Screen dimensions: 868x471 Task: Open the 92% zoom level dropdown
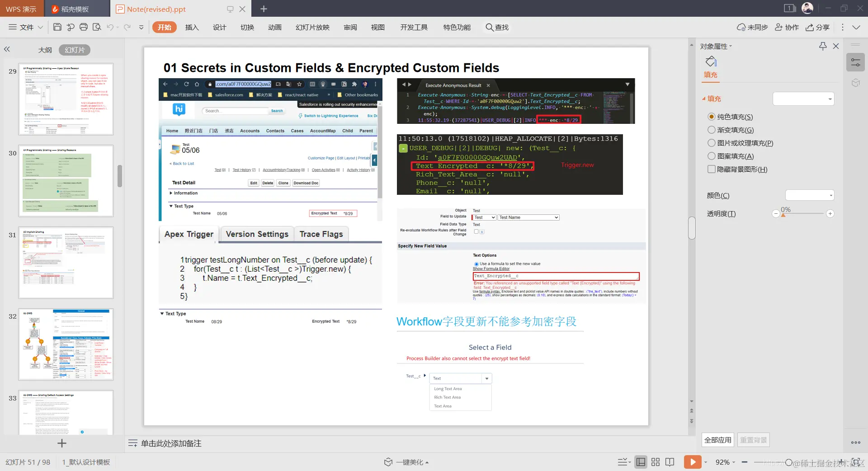coord(725,462)
